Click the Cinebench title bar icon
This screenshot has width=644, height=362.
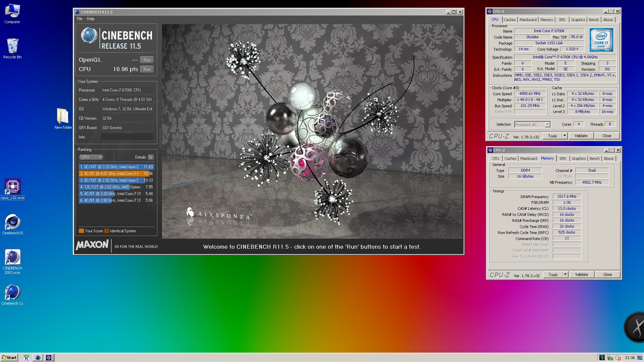point(77,12)
